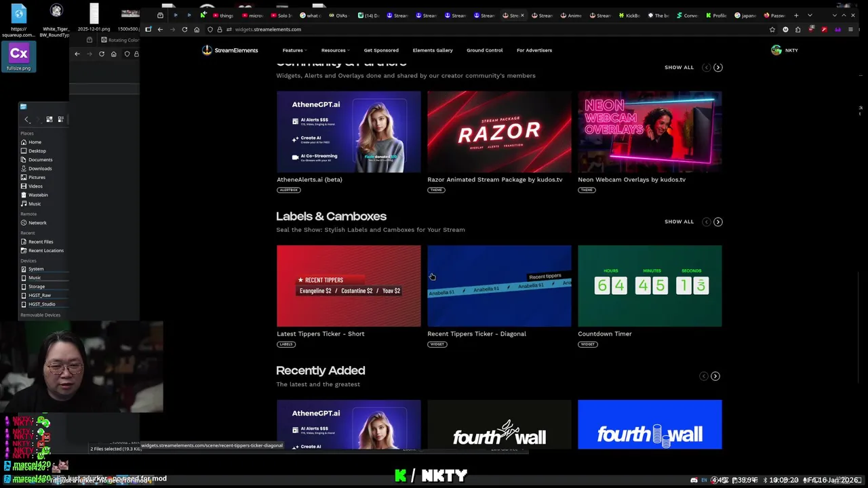Open Razor Animated Stream Package title link
Image resolution: width=868 pixels, height=488 pixels.
click(x=495, y=180)
